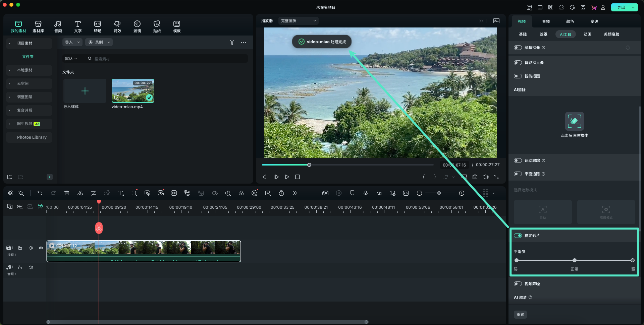The width and height of the screenshot is (644, 325).
Task: Click the zoom-in plus icon on timeline
Action: pos(462,193)
